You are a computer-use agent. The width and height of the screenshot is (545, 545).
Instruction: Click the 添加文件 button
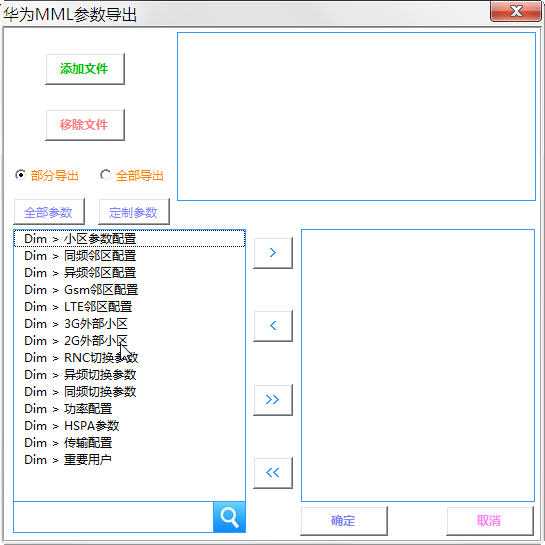[x=85, y=69]
